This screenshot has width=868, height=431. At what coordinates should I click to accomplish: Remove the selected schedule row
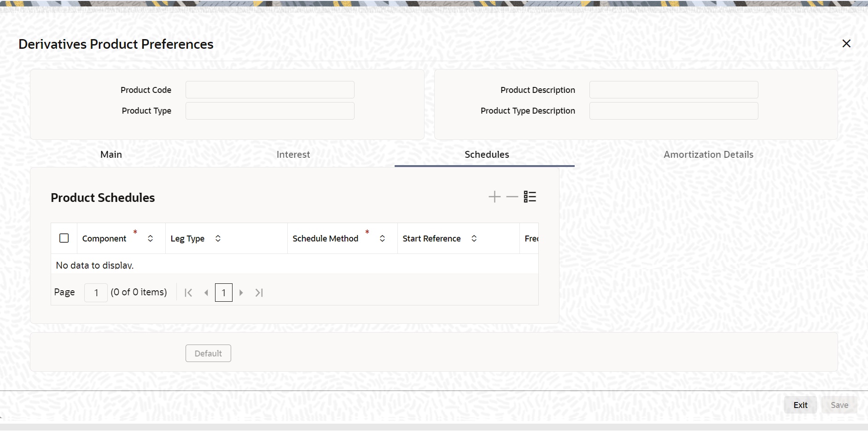pyautogui.click(x=511, y=196)
